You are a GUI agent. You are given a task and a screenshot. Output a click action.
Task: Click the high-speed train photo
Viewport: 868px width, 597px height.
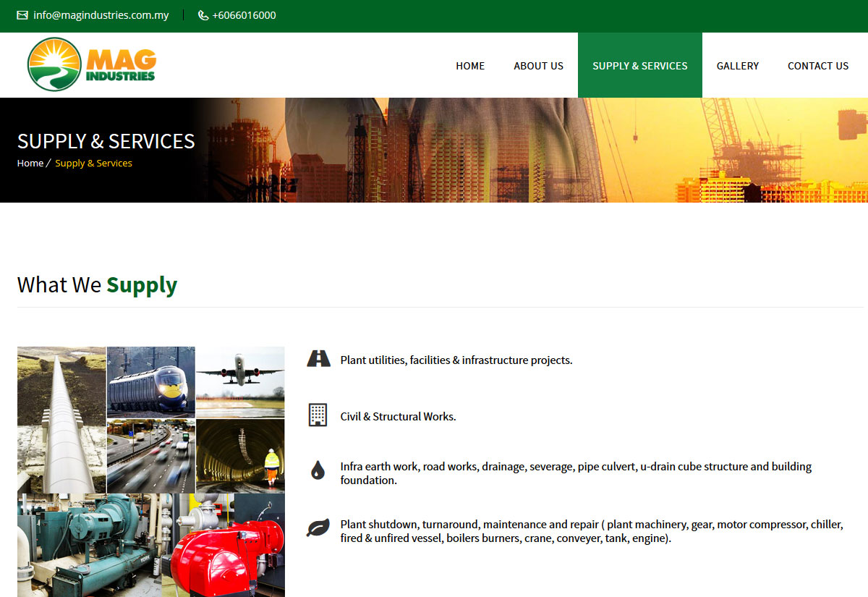(151, 381)
